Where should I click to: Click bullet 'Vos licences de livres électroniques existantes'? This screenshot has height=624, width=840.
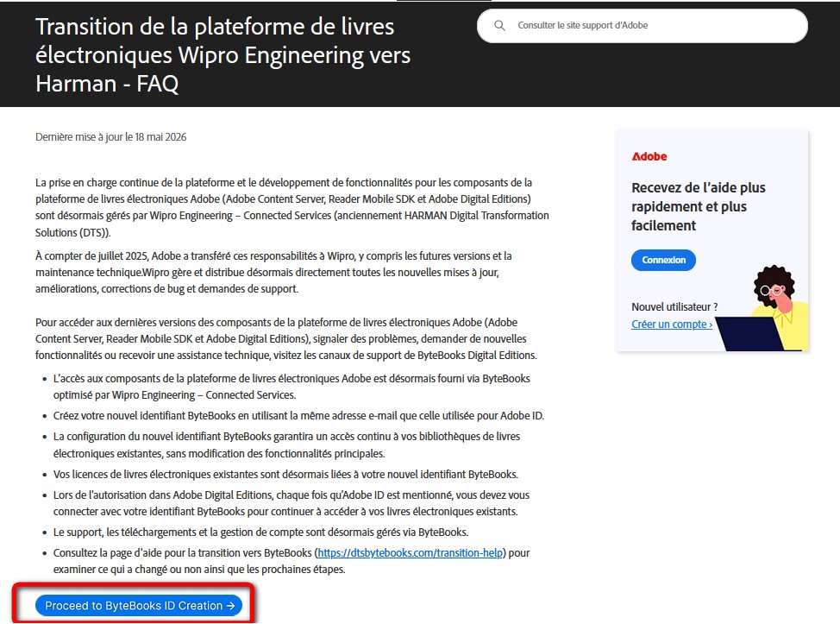(x=285, y=474)
